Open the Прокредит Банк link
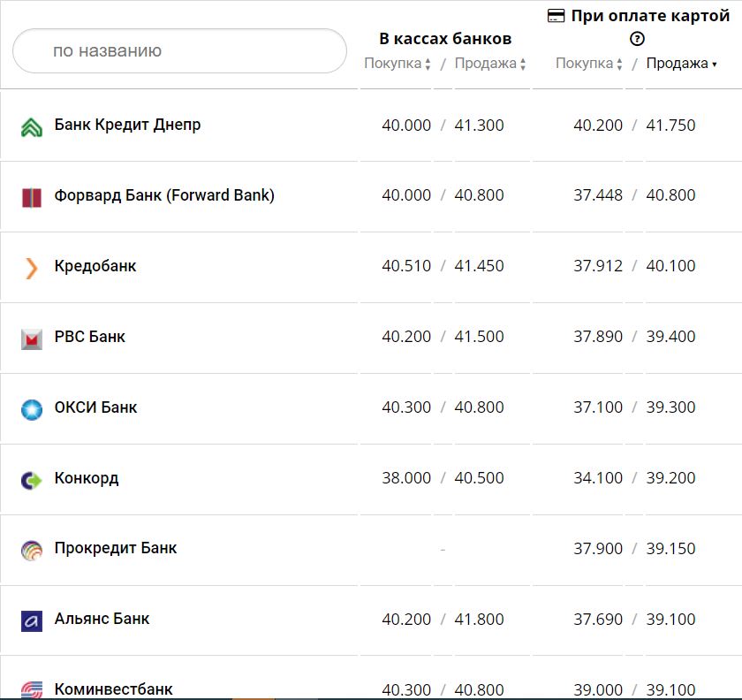742x700 pixels. [116, 548]
